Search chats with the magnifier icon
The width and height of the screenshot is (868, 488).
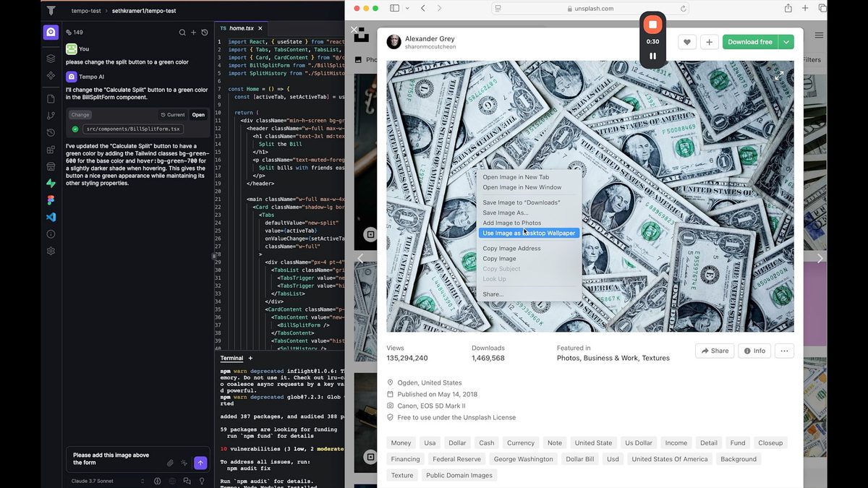click(182, 33)
